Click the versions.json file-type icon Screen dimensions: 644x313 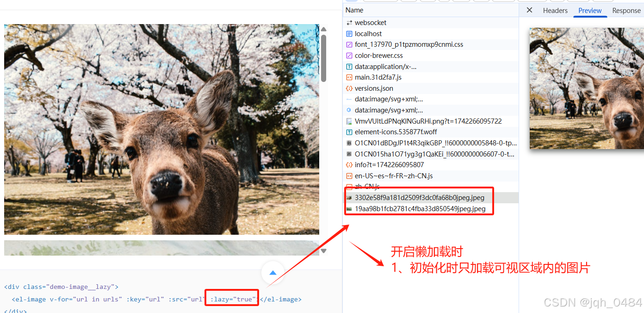349,88
